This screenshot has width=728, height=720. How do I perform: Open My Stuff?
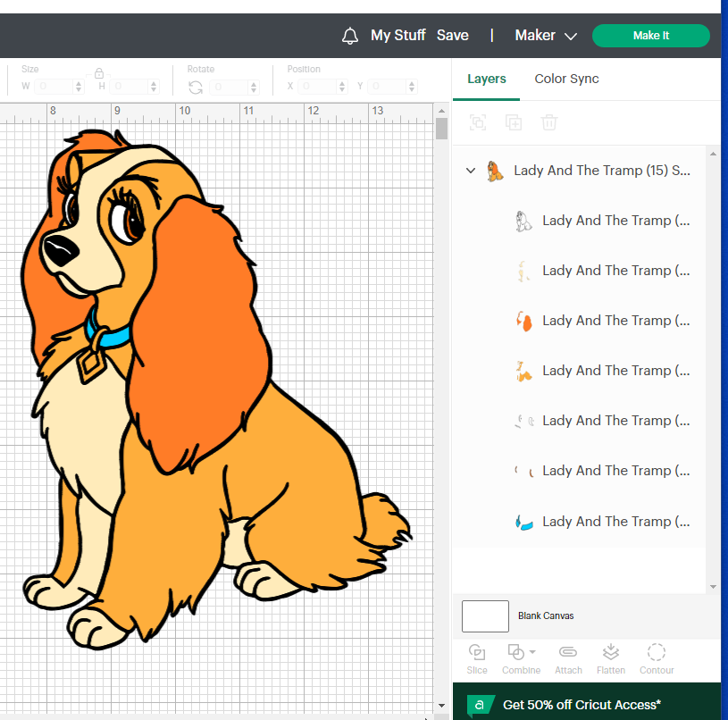pyautogui.click(x=397, y=35)
